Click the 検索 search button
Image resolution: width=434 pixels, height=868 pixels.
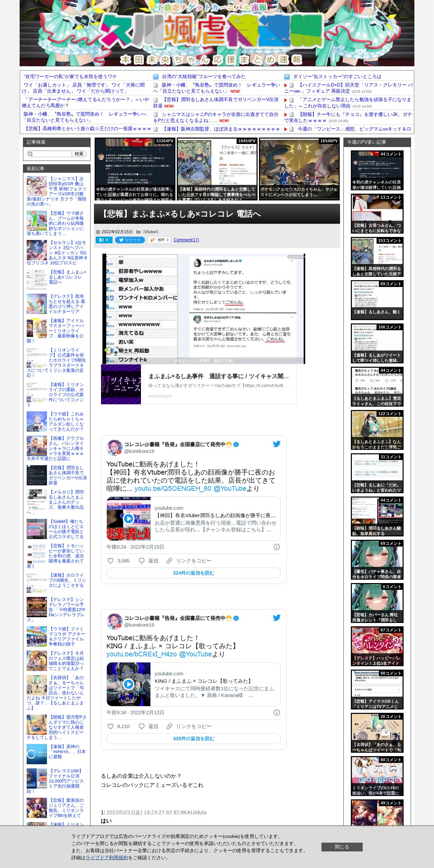[x=79, y=154]
